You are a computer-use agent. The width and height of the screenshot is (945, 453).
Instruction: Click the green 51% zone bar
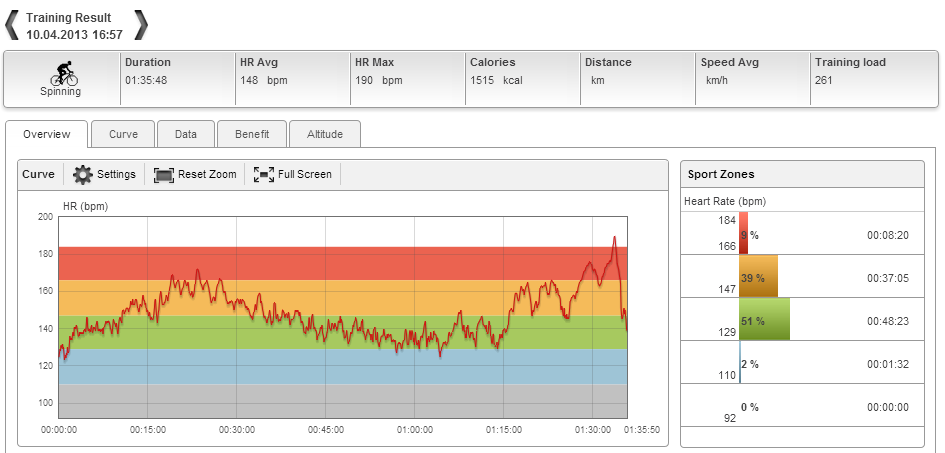pos(764,320)
